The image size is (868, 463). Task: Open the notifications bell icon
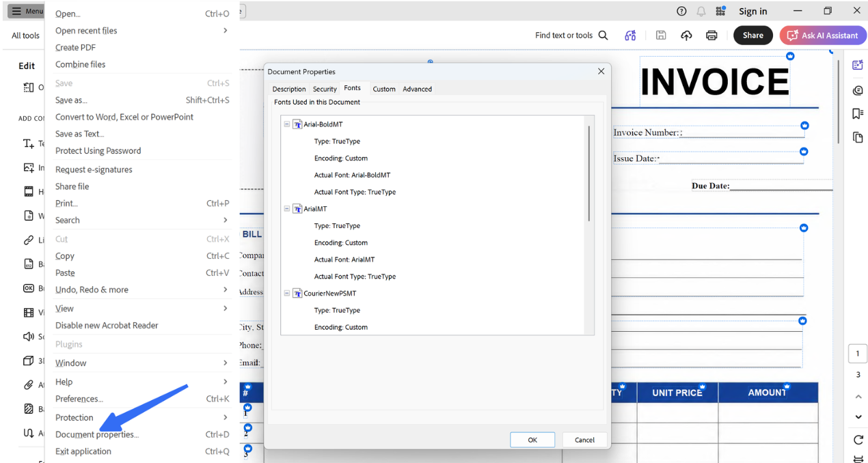701,11
